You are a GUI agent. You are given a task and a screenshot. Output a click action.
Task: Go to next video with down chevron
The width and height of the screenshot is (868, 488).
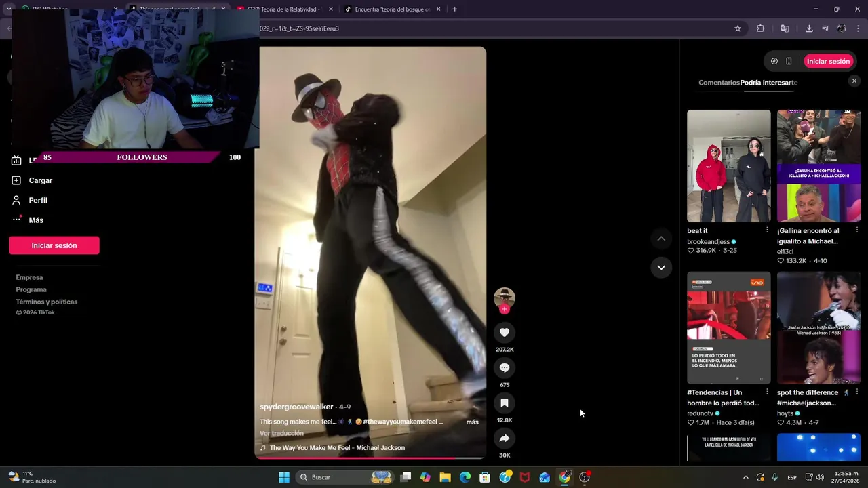[661, 267]
